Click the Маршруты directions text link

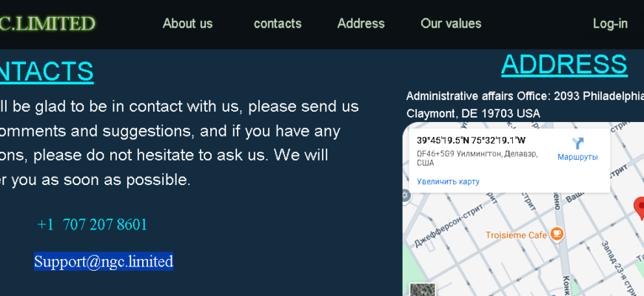pos(577,157)
